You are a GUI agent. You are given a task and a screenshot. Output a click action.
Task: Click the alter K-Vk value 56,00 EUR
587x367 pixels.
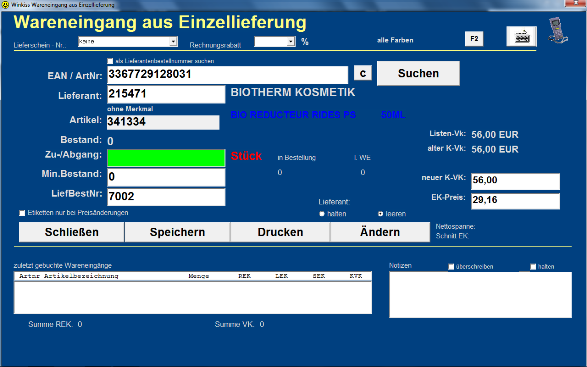pyautogui.click(x=495, y=149)
